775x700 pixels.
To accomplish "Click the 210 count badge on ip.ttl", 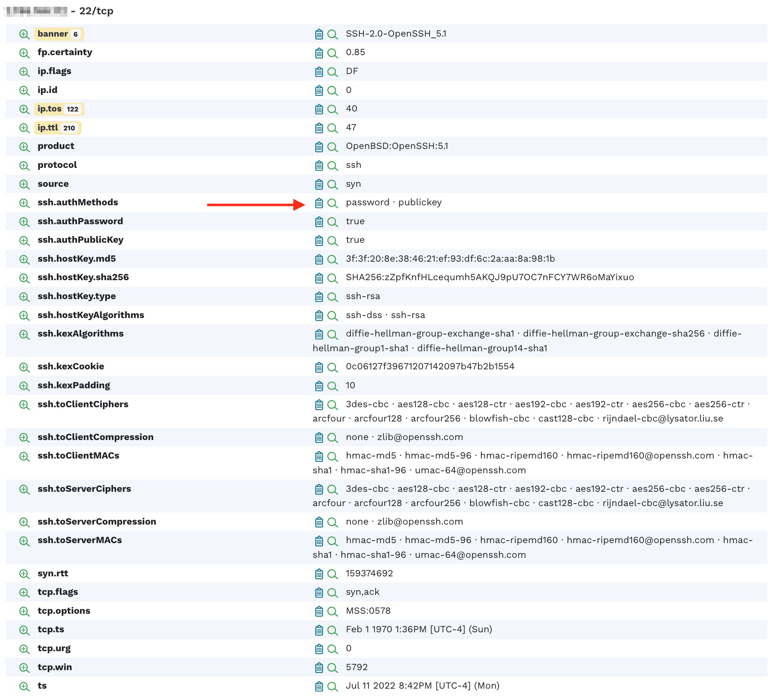I will tap(69, 127).
